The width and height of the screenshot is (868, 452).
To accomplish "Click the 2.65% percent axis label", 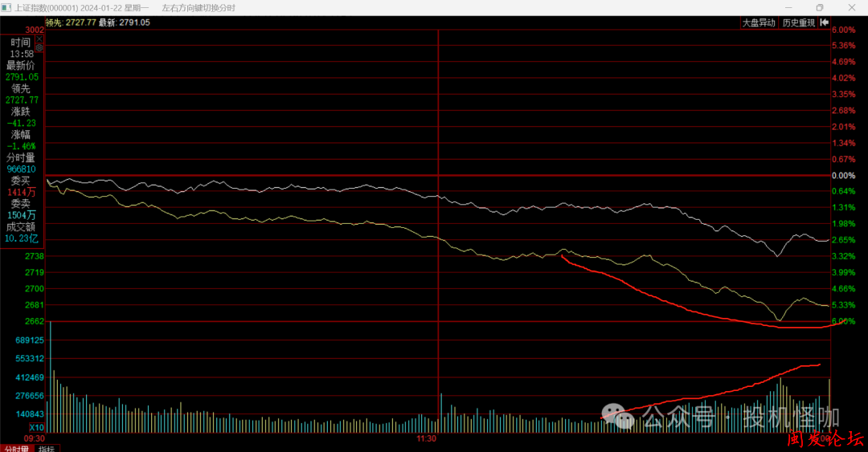I will [x=844, y=239].
